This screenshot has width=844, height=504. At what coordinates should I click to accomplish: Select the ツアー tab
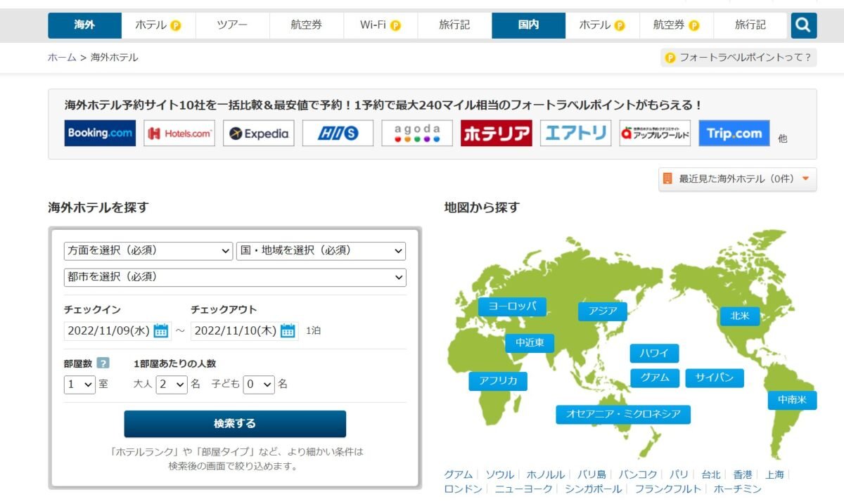pos(232,25)
